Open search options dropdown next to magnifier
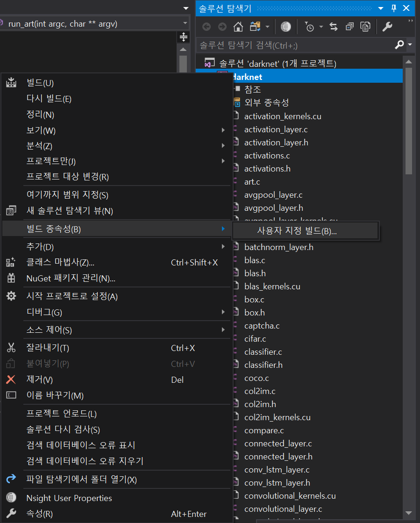420x523 pixels. (410, 44)
